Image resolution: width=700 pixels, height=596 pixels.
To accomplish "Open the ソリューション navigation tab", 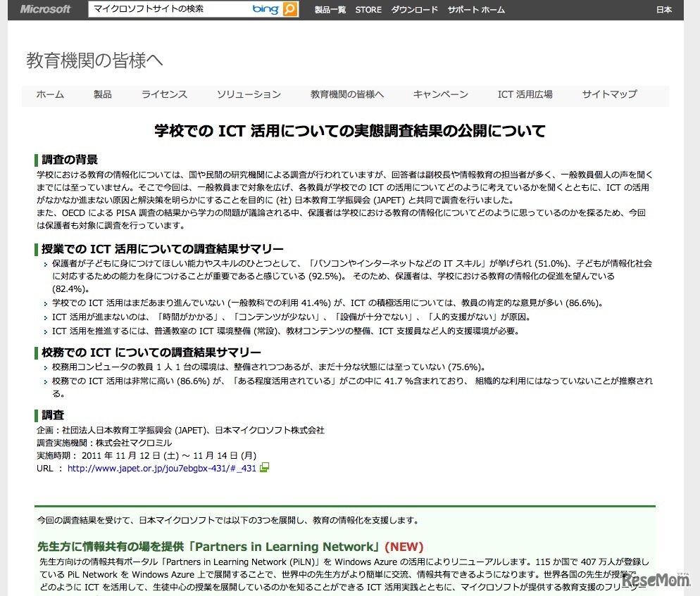I will click(249, 94).
